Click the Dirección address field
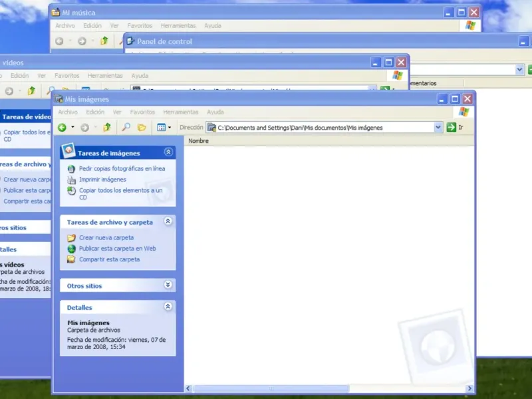This screenshot has width=532, height=399. [324, 127]
